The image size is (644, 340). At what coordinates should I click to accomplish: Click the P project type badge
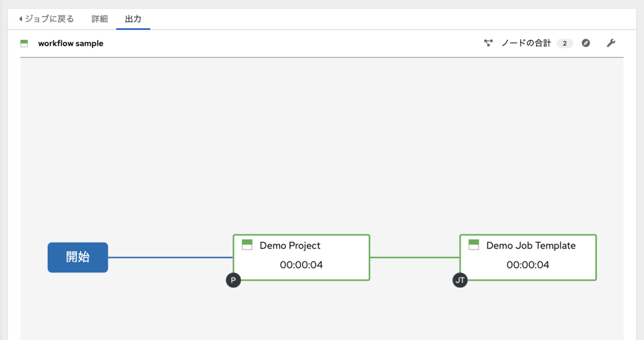[x=233, y=280]
